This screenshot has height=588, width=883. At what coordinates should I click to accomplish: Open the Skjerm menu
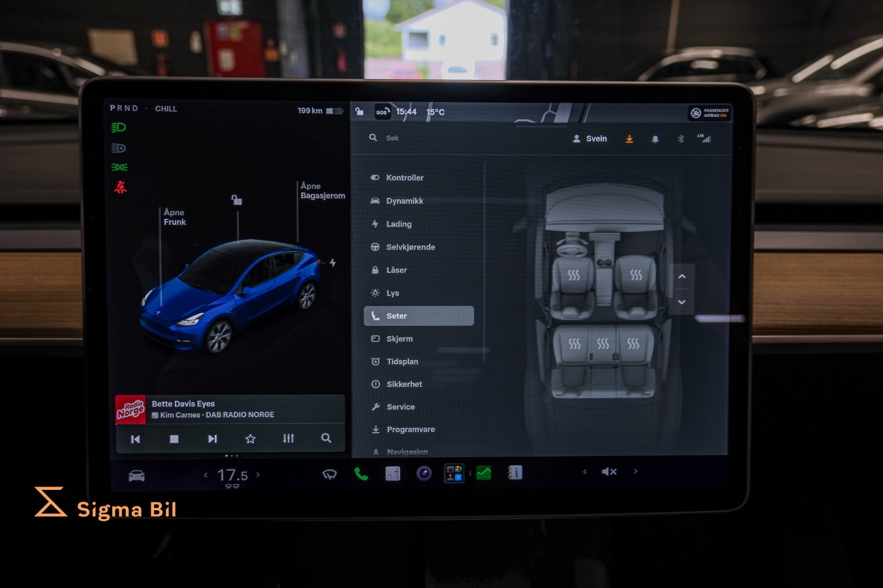(419, 339)
